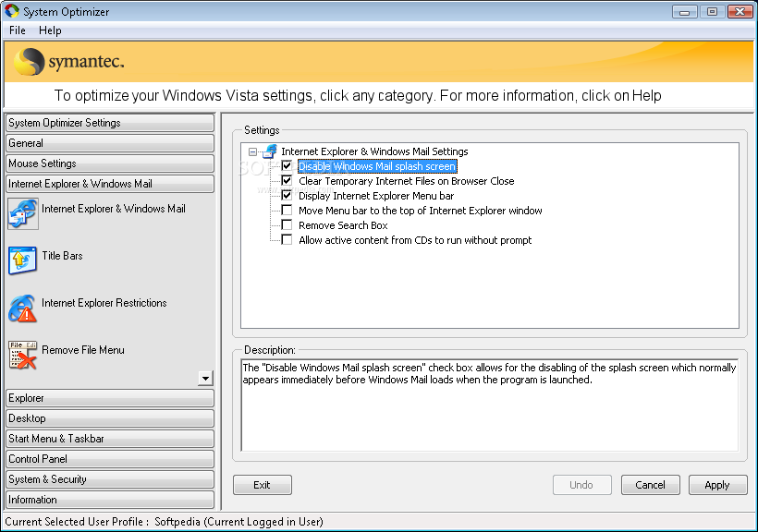
Task: Click the Internet Explorer Restrictions text label
Action: pyautogui.click(x=104, y=303)
